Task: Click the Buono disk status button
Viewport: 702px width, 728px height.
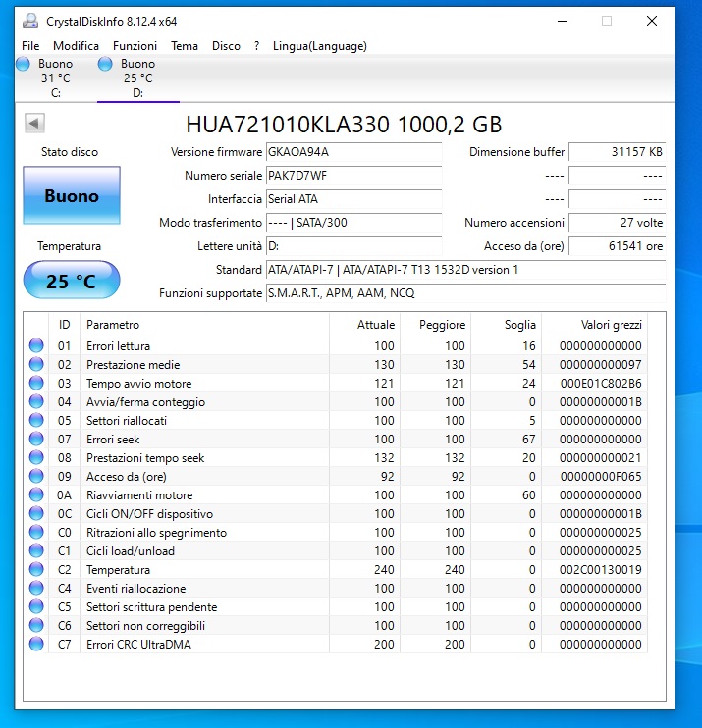Action: (x=72, y=195)
